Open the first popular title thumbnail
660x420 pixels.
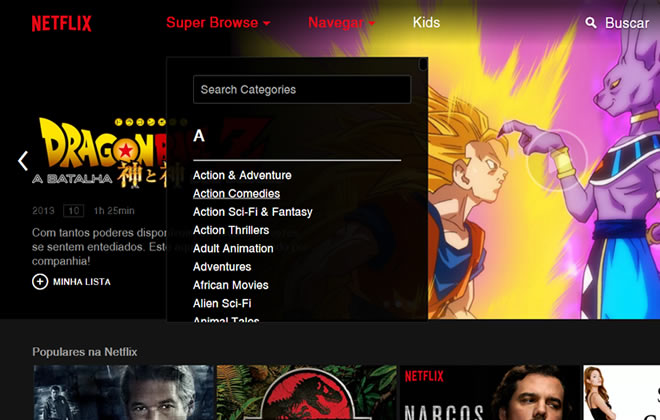coord(123,392)
